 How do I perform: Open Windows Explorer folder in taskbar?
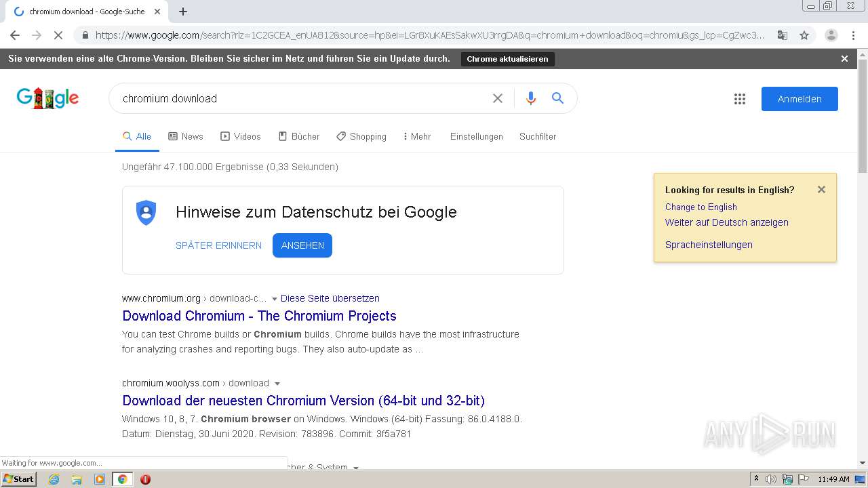point(77,479)
